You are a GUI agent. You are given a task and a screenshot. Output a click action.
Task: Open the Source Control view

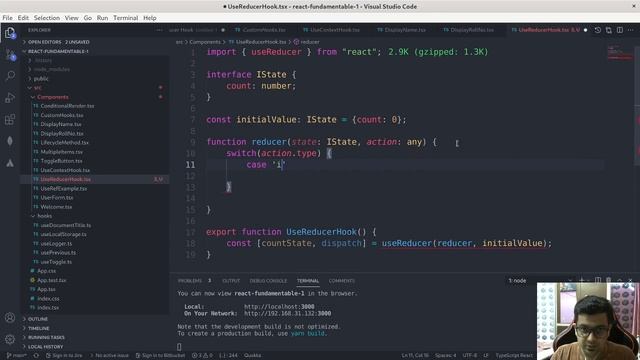click(10, 54)
